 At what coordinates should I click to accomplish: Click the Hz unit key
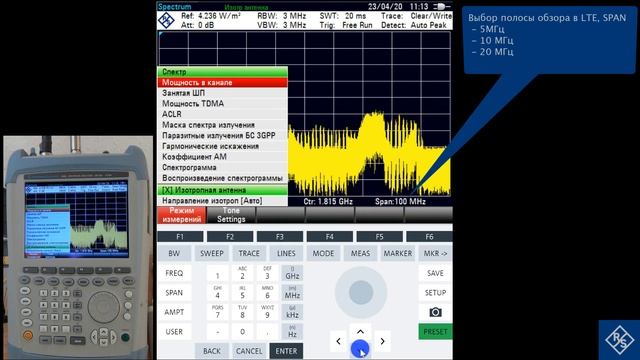tap(292, 332)
